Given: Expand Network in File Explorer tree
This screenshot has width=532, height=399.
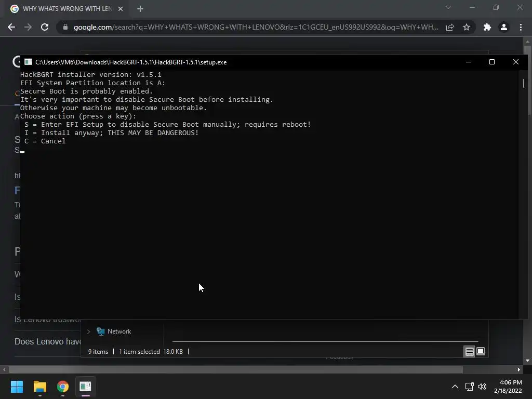Looking at the screenshot, I should 88,331.
